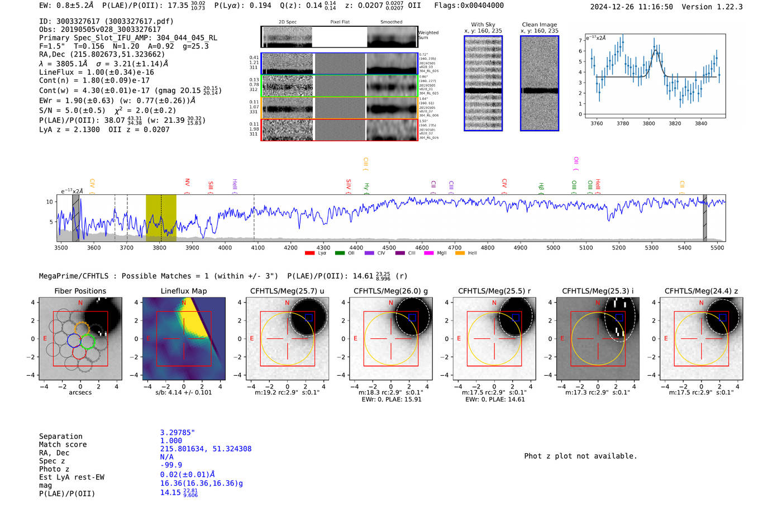
Task: Click the EWr: 0, PLAE: 15.91 caption
Action: (x=391, y=399)
